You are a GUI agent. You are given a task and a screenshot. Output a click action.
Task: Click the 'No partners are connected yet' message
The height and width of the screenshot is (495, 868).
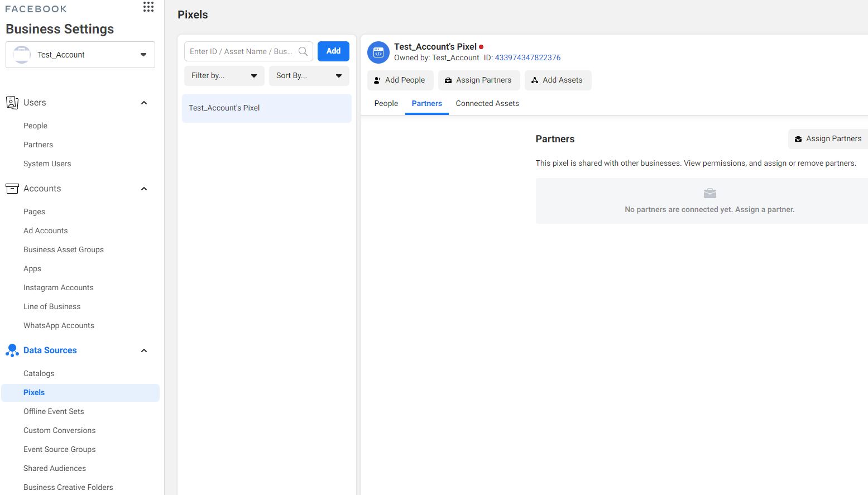[x=709, y=209]
